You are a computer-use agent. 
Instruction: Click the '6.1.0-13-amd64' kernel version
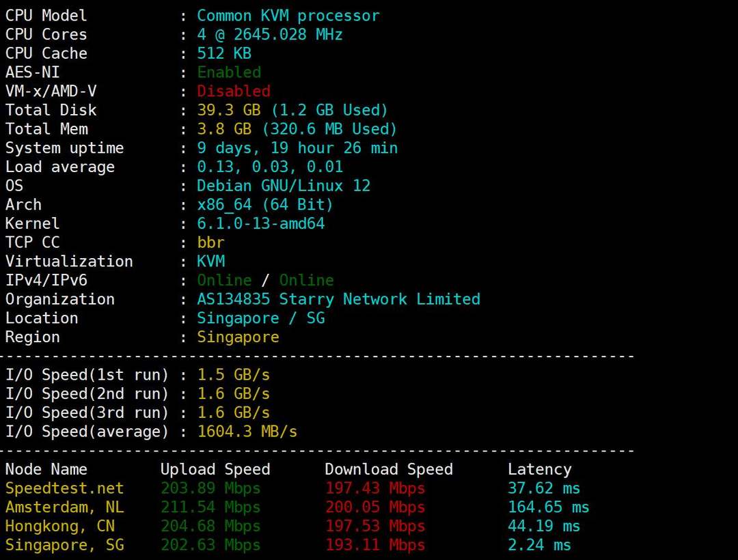(261, 223)
